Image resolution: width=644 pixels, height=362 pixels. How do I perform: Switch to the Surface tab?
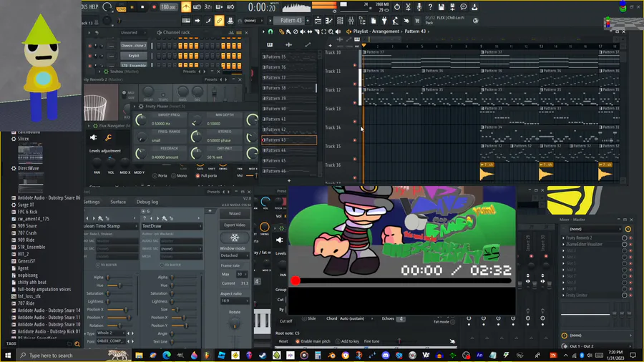pyautogui.click(x=118, y=202)
